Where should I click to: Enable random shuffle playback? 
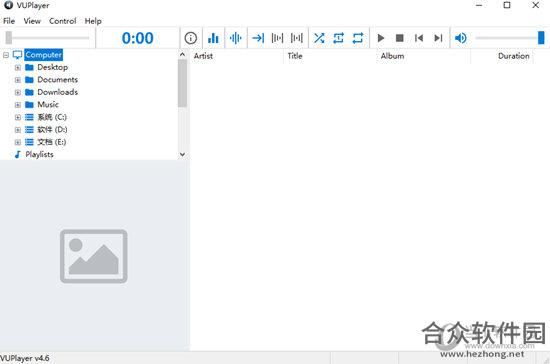(x=319, y=38)
